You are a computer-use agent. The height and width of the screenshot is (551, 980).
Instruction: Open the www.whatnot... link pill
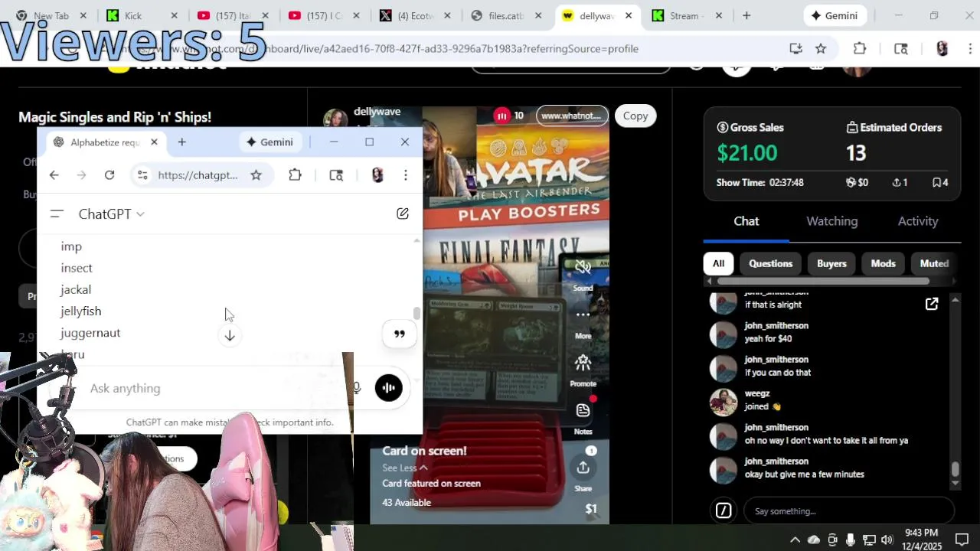[x=571, y=116]
